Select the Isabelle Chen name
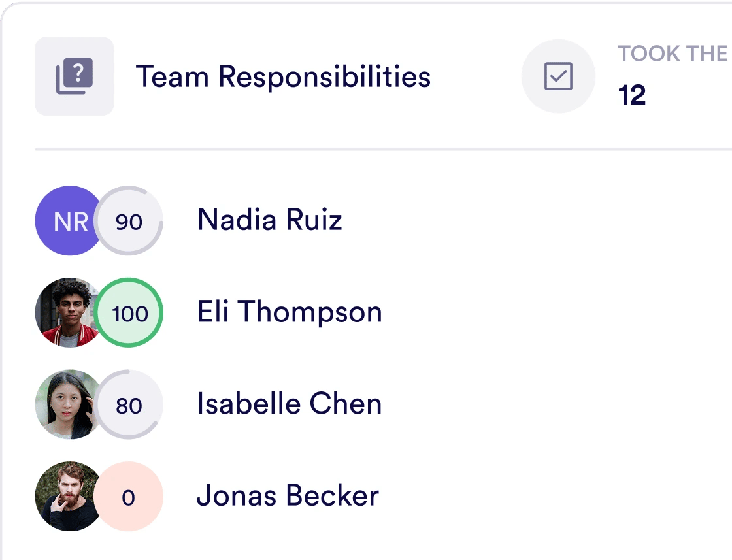 (289, 404)
